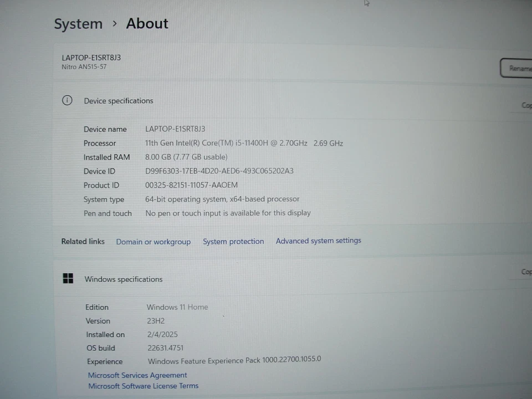532x399 pixels.
Task: Collapse the Device specifications section
Action: click(119, 100)
